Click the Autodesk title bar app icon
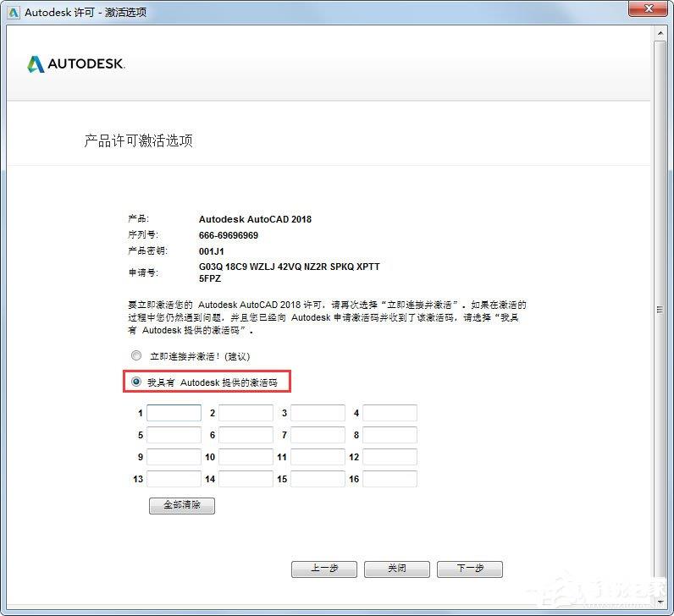The height and width of the screenshot is (616, 674). tap(14, 13)
